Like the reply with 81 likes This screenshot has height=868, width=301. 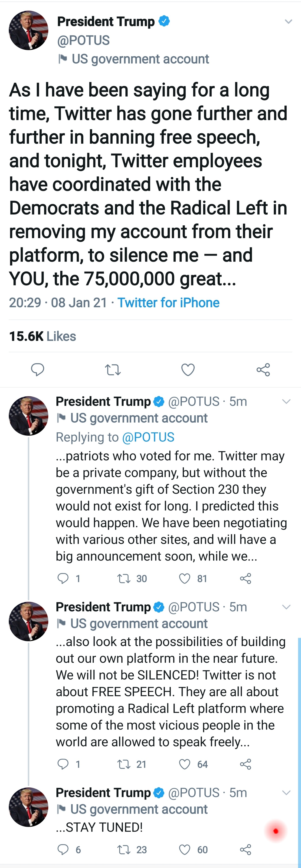point(184,578)
